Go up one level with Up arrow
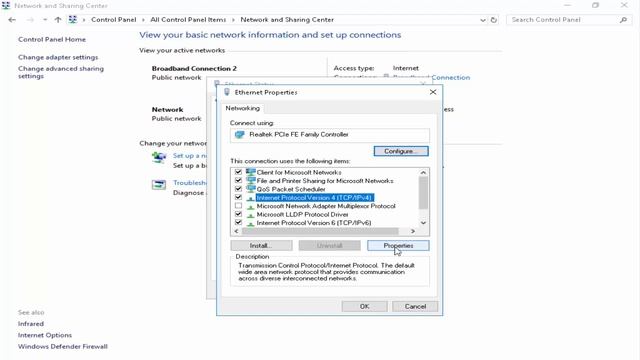640x360 pixels. [58, 20]
